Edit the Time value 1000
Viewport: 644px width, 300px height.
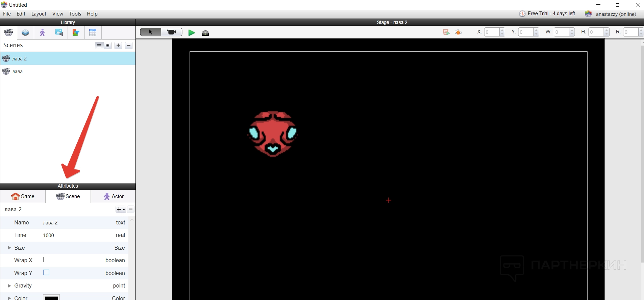pyautogui.click(x=49, y=235)
